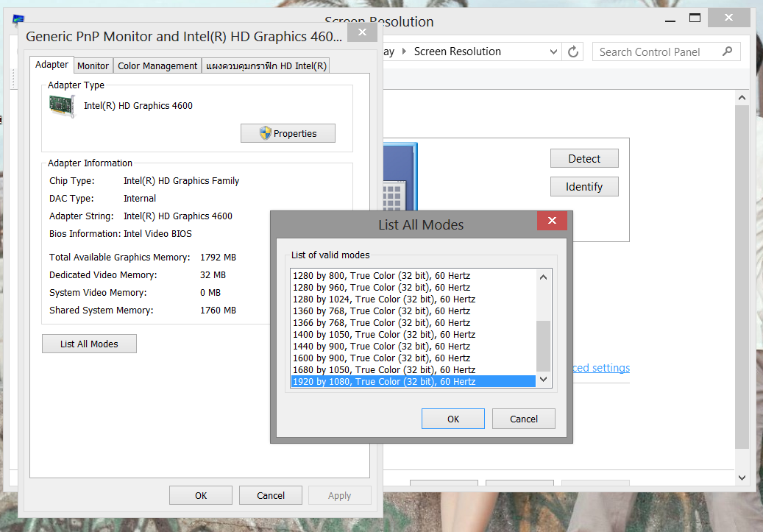This screenshot has height=532, width=763.
Task: Select 1360 by 768 mode
Action: [x=413, y=311]
